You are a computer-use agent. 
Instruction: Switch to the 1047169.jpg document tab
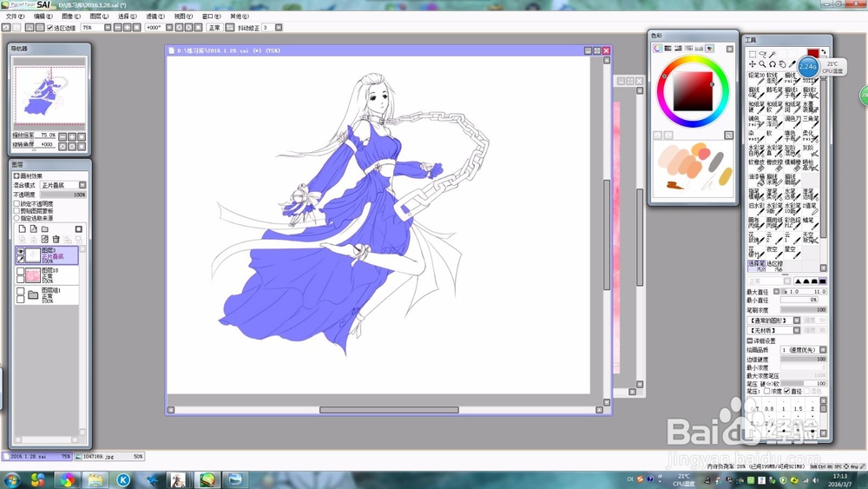pyautogui.click(x=109, y=456)
